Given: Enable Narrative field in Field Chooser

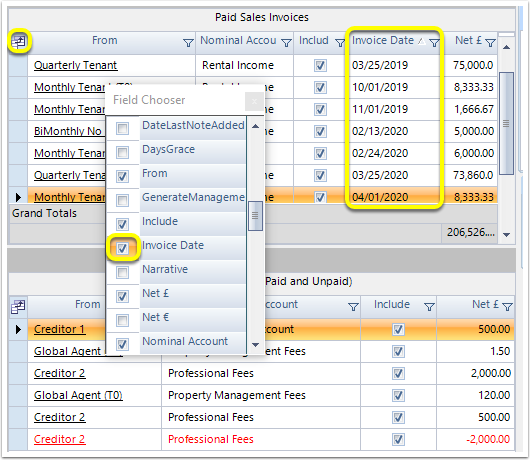Looking at the screenshot, I should click(122, 272).
